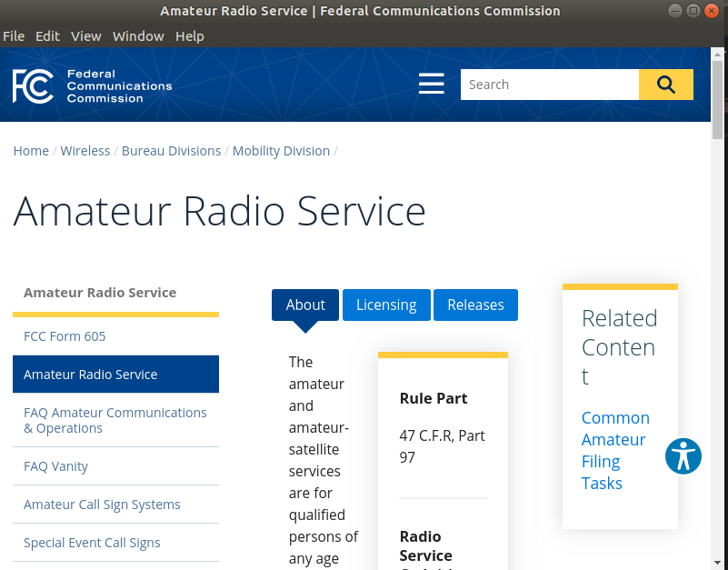The width and height of the screenshot is (728, 570).
Task: Click the Related Content heading
Action: (x=619, y=347)
